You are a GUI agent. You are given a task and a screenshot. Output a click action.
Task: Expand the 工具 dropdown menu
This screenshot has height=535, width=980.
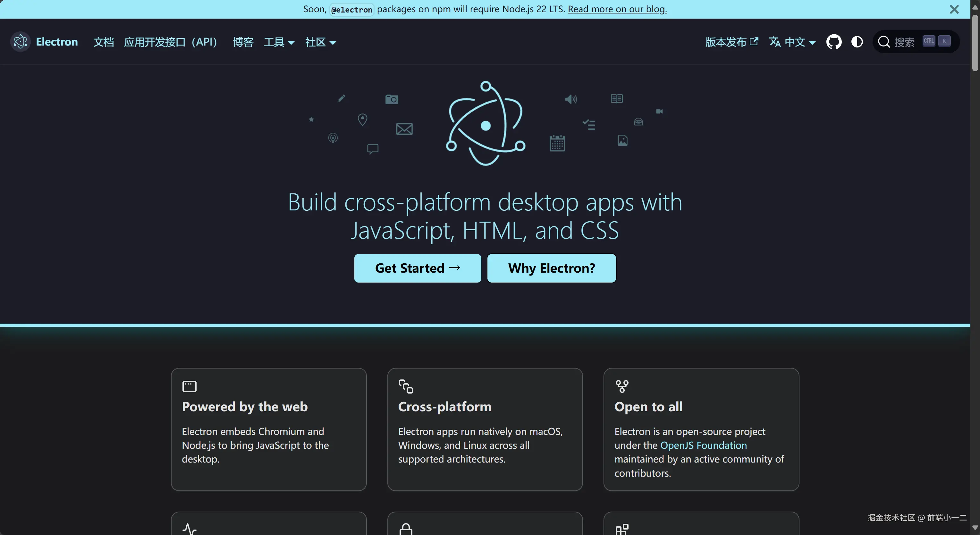(x=279, y=42)
